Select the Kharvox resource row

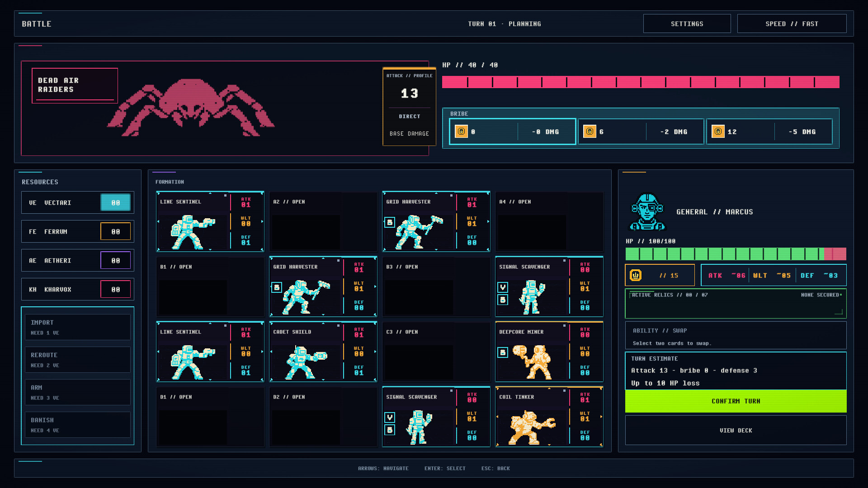point(78,289)
